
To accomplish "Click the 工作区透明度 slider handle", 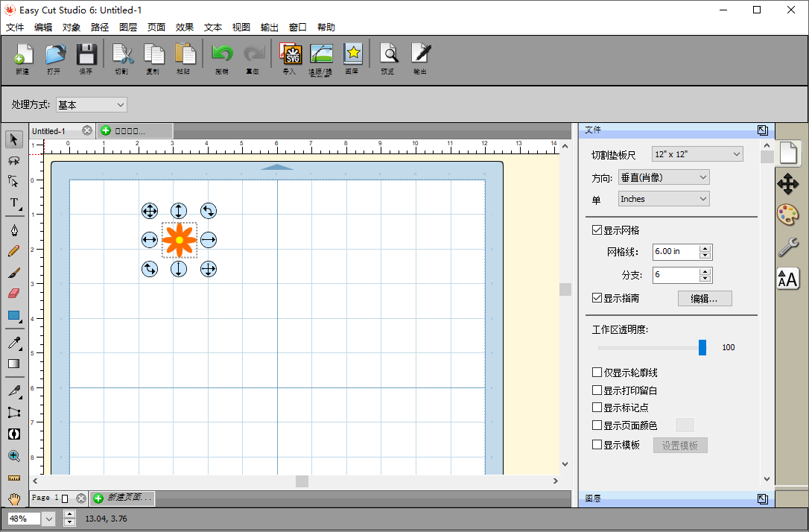I will (x=702, y=347).
